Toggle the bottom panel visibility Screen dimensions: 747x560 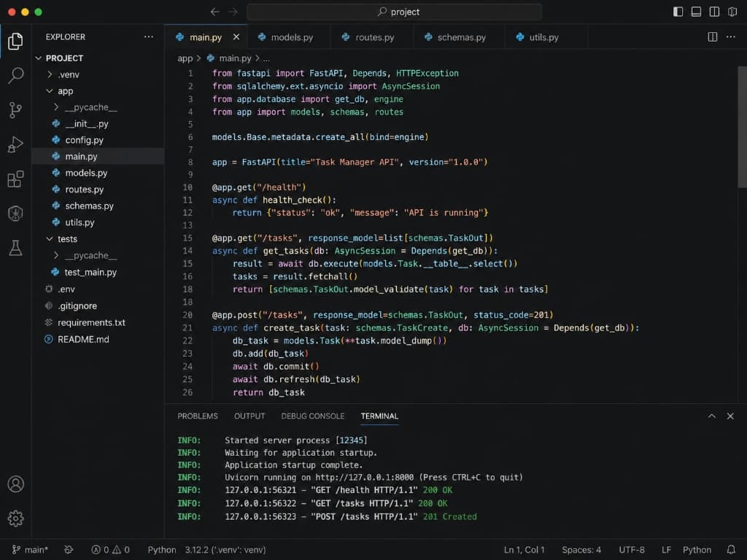click(x=696, y=12)
